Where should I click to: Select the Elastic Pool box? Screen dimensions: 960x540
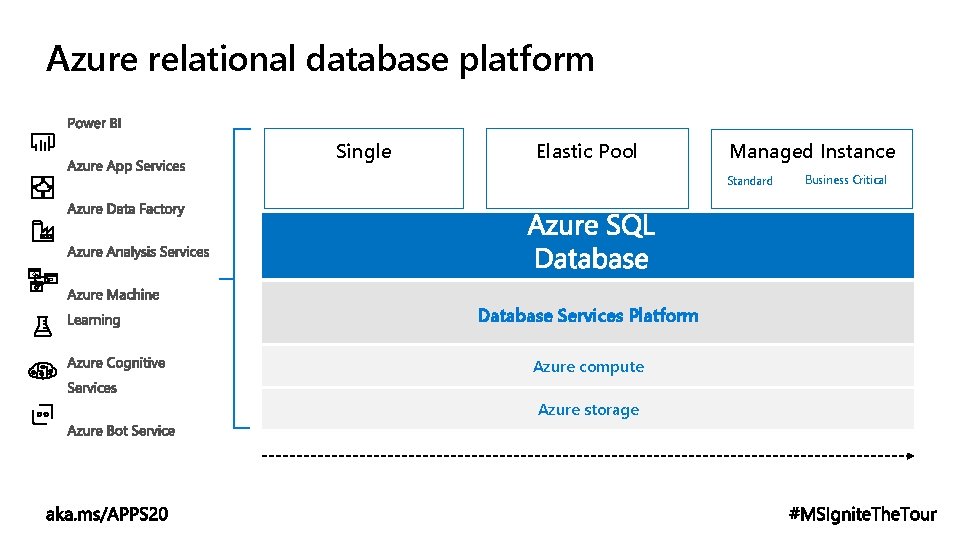[587, 168]
